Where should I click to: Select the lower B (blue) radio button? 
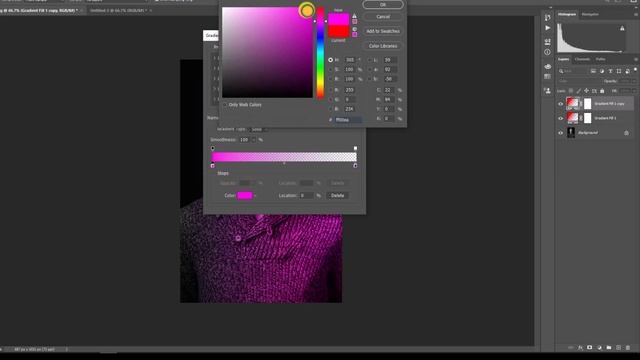(331, 109)
